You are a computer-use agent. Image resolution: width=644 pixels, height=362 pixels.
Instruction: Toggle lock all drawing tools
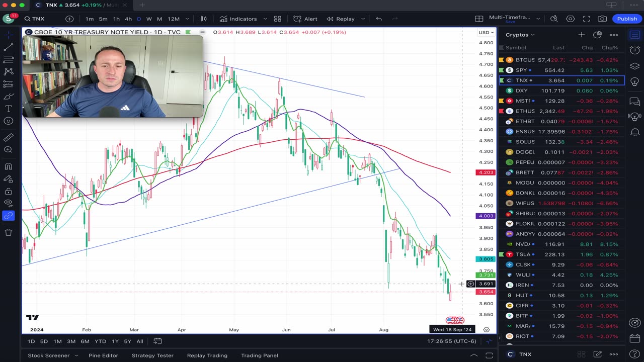click(8, 191)
